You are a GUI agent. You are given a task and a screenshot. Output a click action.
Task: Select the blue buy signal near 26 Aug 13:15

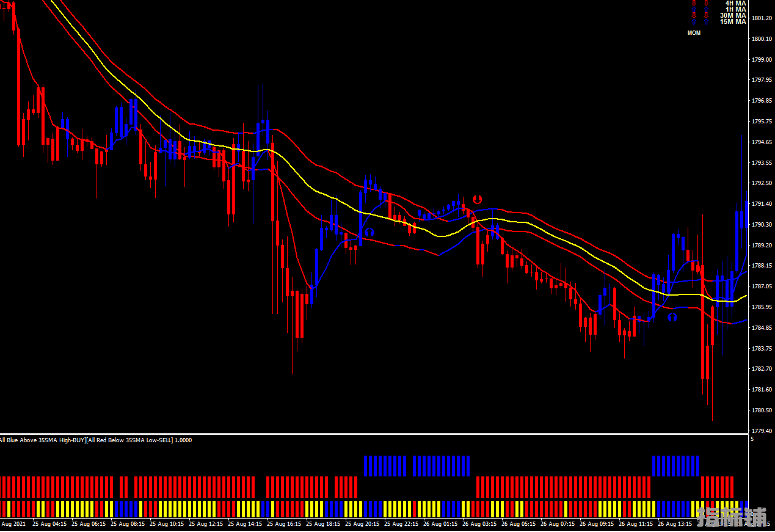pyautogui.click(x=672, y=317)
